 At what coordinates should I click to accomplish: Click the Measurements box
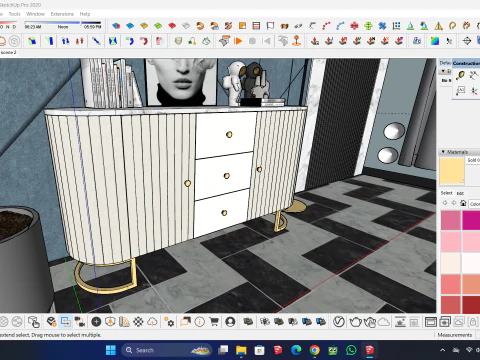point(455,335)
